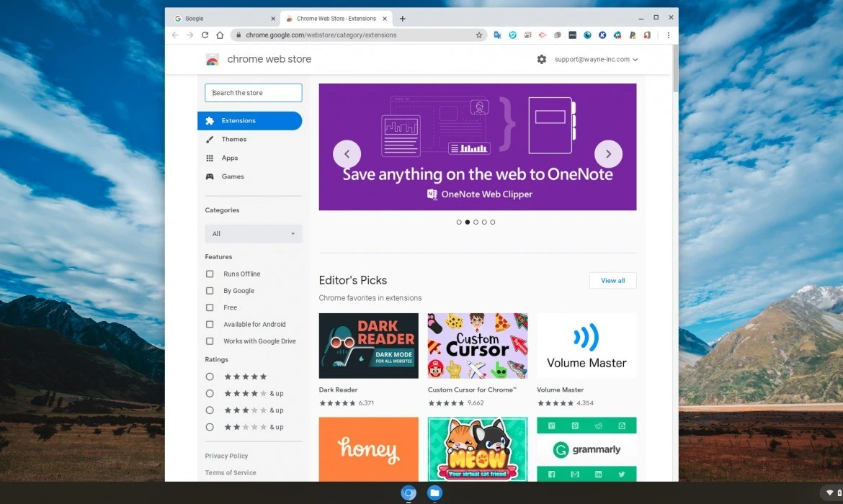Image resolution: width=843 pixels, height=504 pixels.
Task: Choose the four stars & up rating
Action: [210, 393]
